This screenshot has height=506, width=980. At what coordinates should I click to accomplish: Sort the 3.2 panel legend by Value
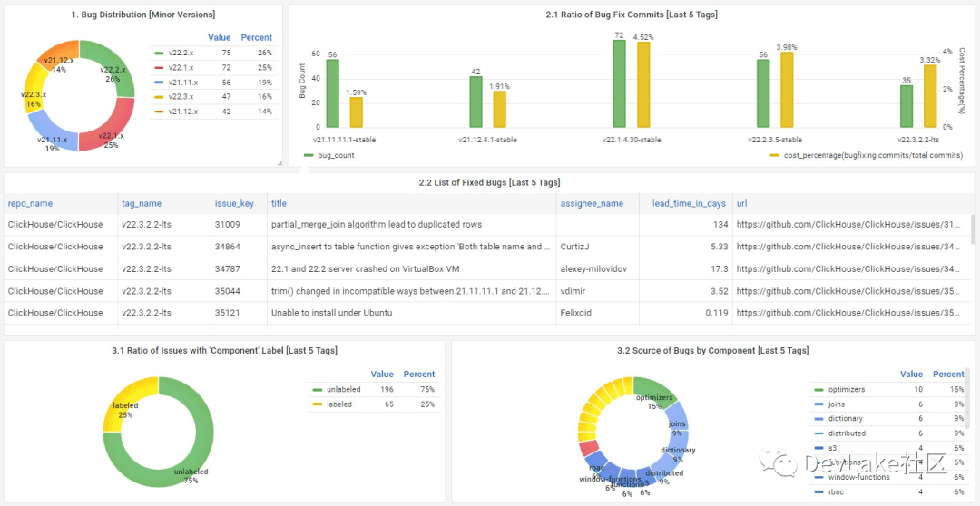911,375
